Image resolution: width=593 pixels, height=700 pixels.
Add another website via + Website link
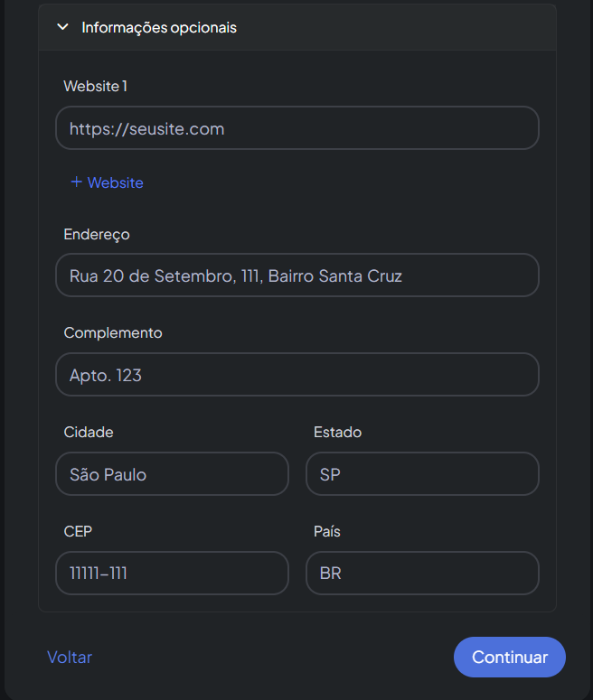(115, 182)
